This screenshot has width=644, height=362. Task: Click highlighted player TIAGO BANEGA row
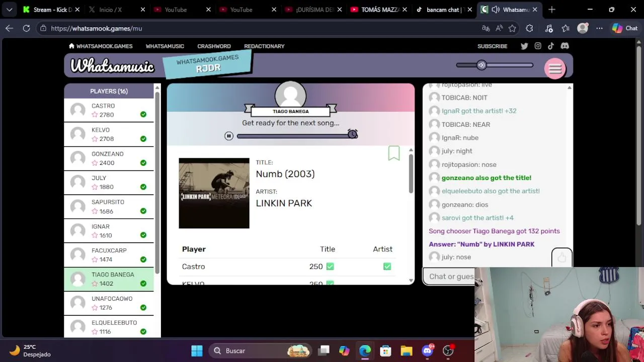point(109,279)
